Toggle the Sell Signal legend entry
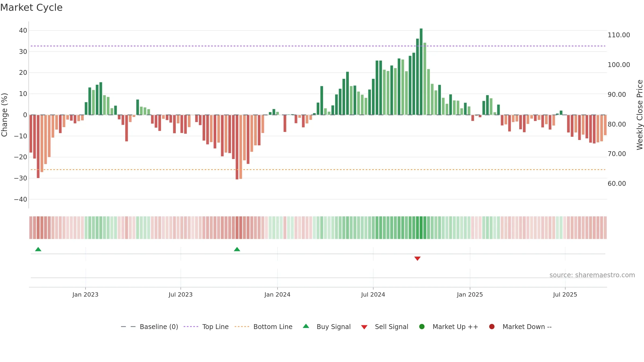 (385, 327)
